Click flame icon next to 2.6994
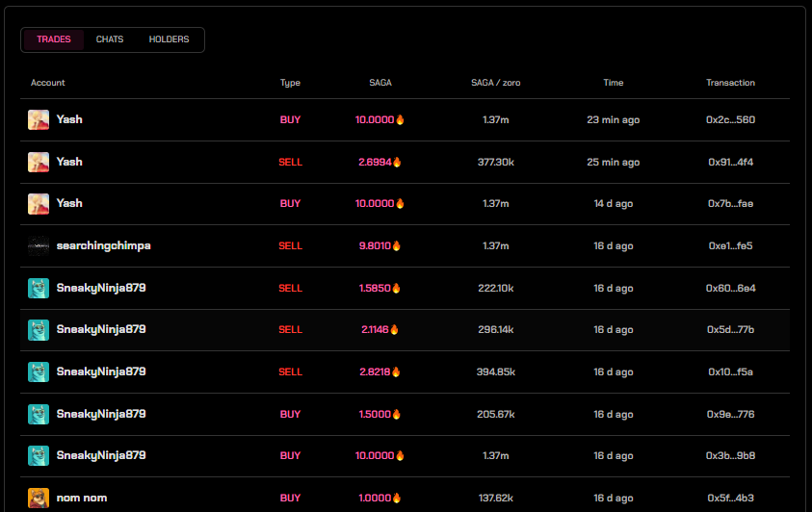Viewport: 812px width, 512px height. pyautogui.click(x=397, y=162)
